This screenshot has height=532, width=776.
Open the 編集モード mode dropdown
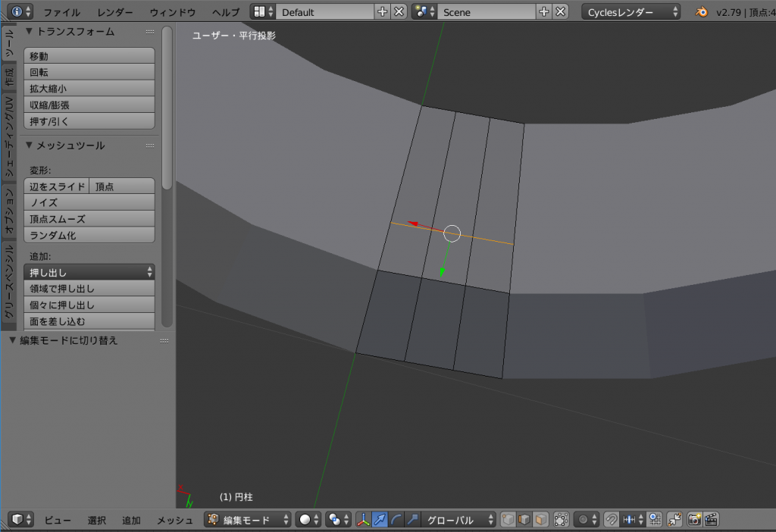coord(248,520)
